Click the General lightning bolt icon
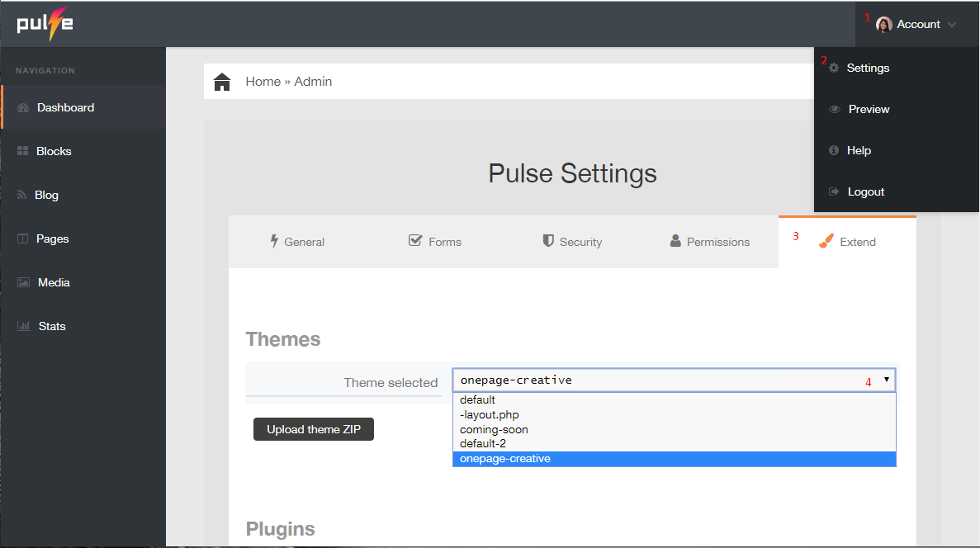 [274, 241]
